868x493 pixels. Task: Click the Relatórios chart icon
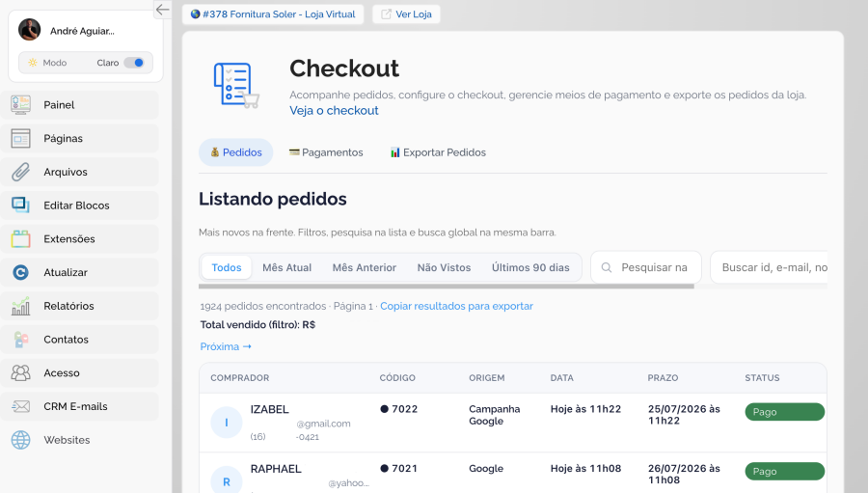tap(20, 306)
